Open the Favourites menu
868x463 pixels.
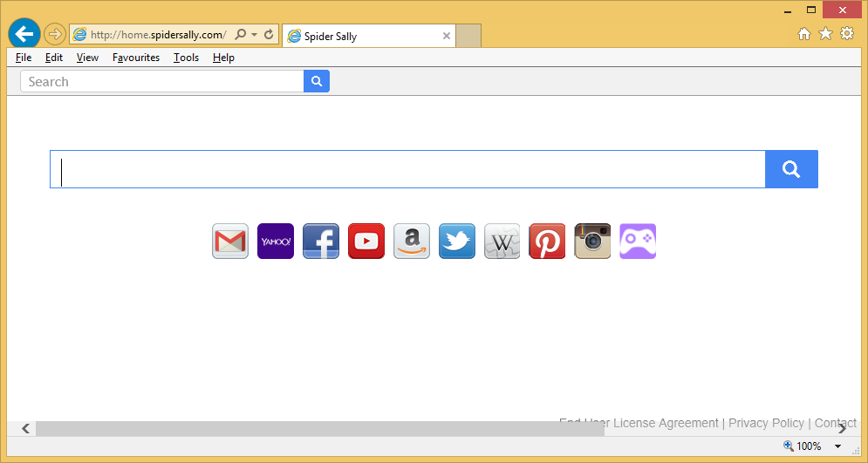136,58
